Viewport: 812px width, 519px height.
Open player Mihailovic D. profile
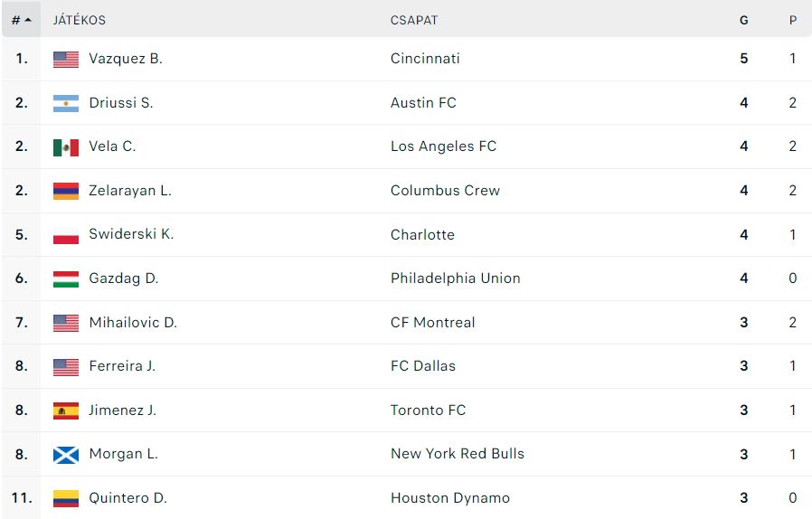click(x=133, y=323)
